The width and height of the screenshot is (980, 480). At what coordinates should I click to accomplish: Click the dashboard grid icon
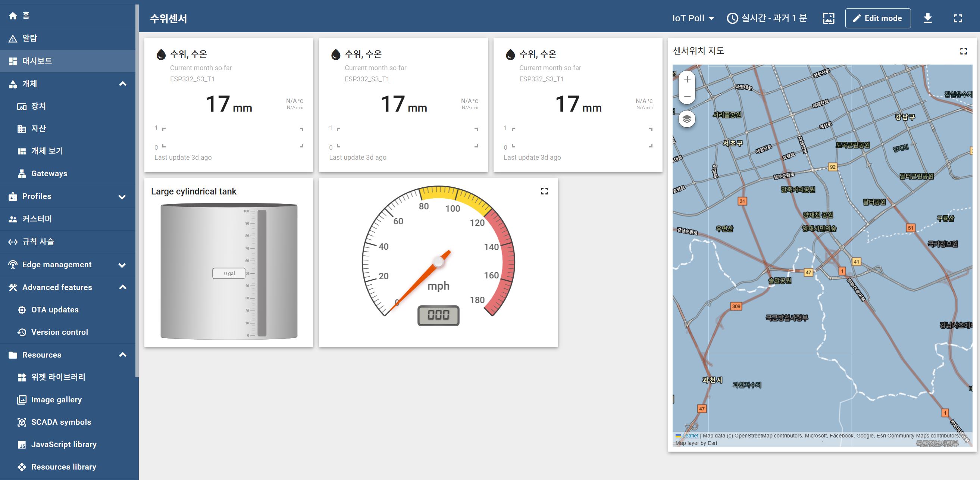[x=13, y=61]
